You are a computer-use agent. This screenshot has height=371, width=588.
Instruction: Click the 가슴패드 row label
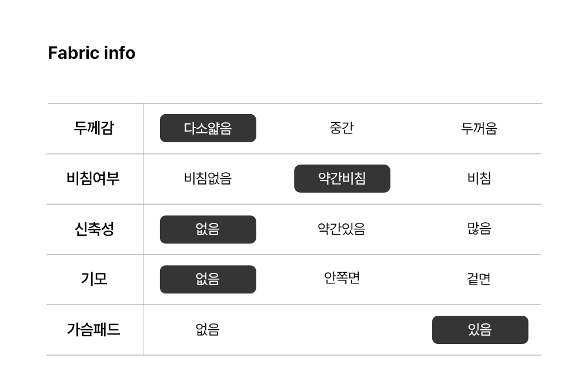[x=93, y=329]
